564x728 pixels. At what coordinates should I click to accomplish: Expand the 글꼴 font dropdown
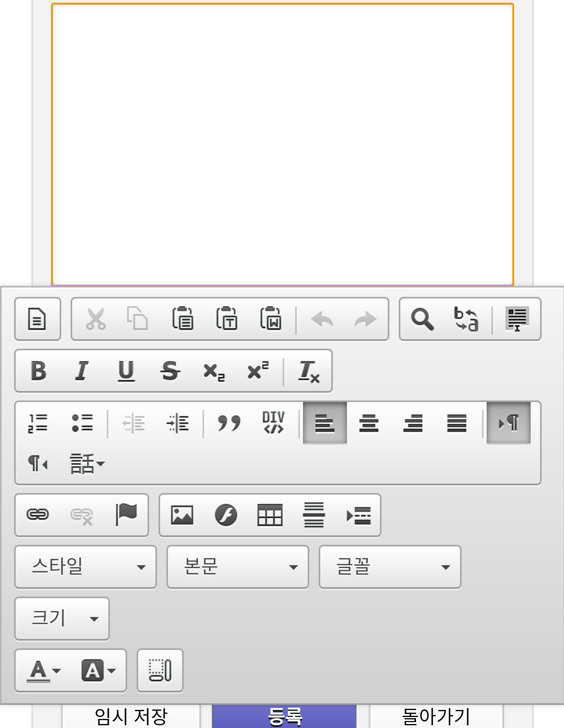tap(390, 567)
